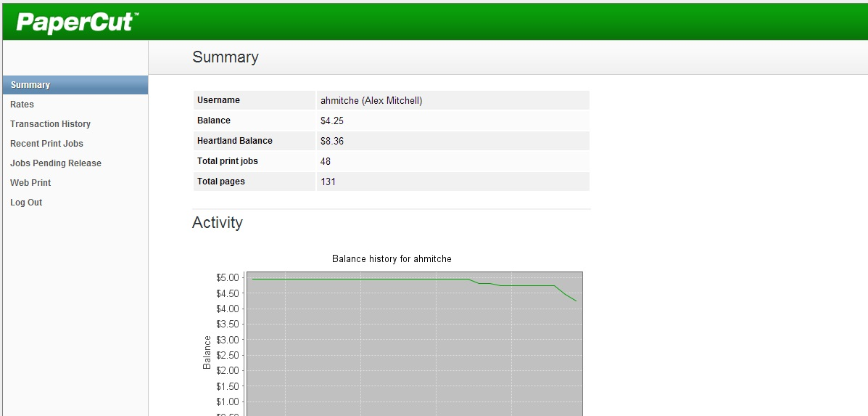Click the chart title Balance history for ahmitche

point(392,259)
